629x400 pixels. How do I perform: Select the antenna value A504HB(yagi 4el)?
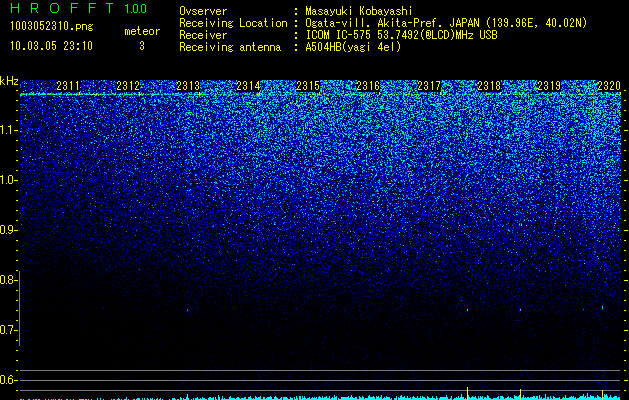tap(353, 47)
